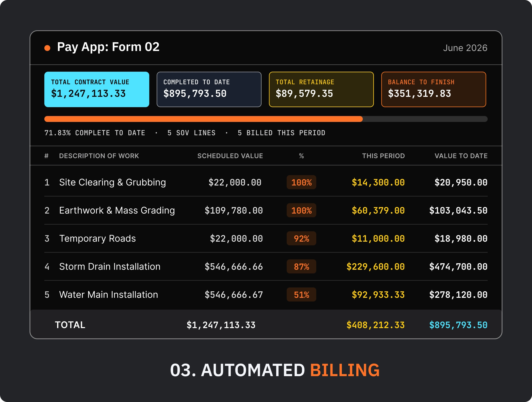Click the 'SCHEDULED VALUE' column header

[x=230, y=156]
